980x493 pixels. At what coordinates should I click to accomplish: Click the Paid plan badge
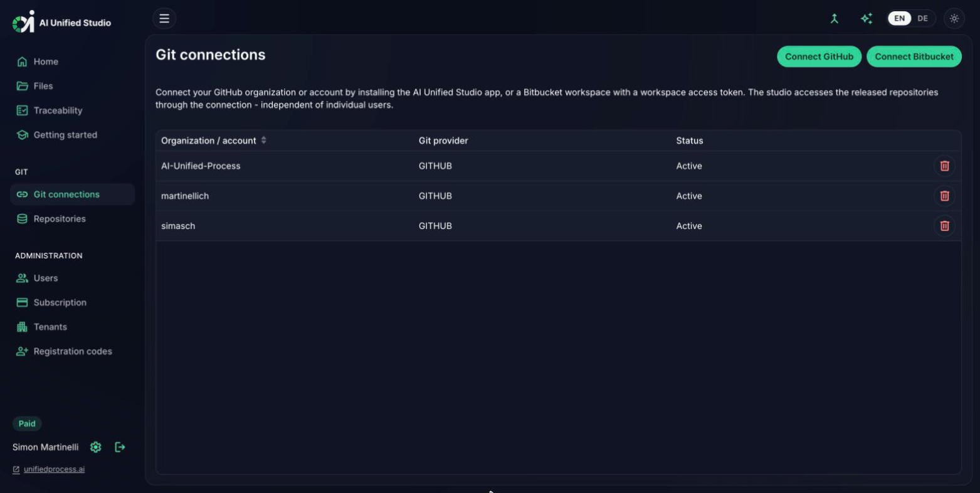[x=27, y=423]
